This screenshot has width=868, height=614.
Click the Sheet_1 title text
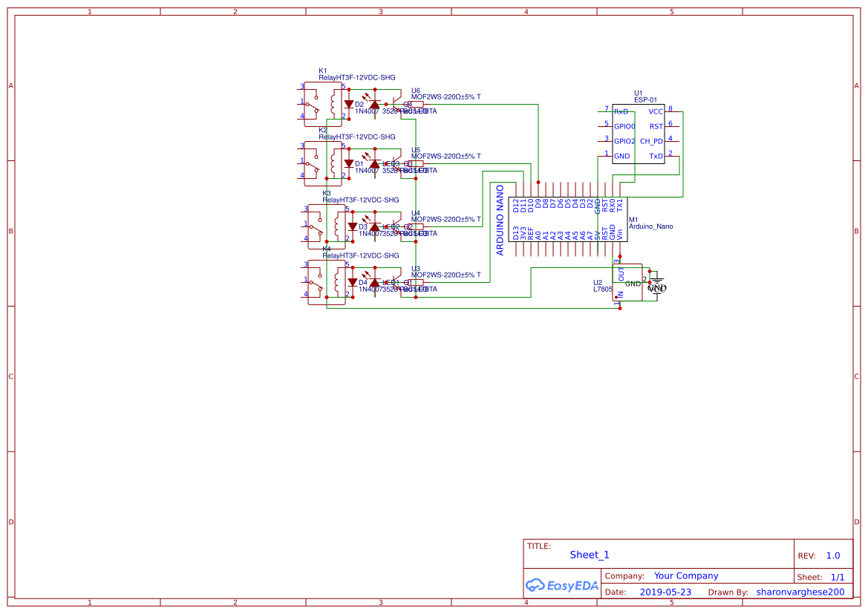click(x=589, y=555)
